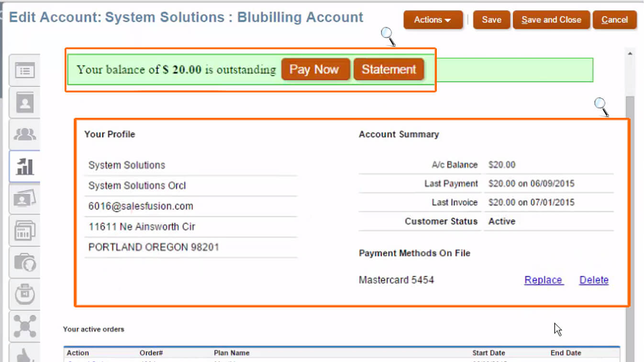Screen dimensions: 644x362
Task: Open the account Statement
Action: 389,69
